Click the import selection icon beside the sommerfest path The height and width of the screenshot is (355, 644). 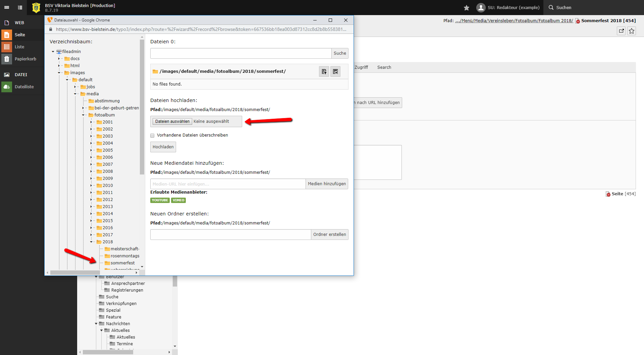coord(324,71)
